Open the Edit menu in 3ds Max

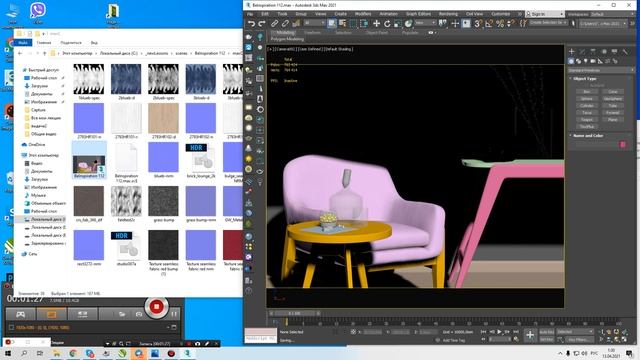tap(265, 14)
